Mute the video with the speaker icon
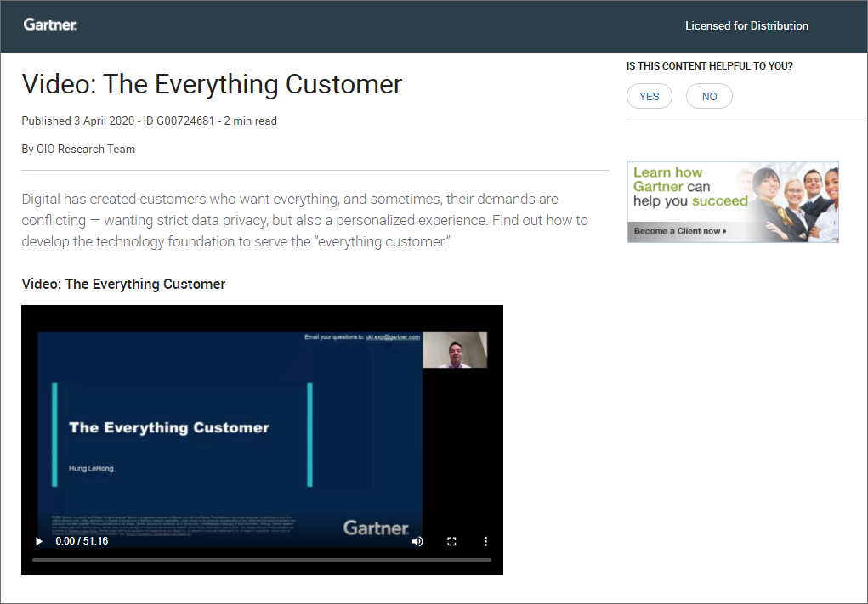 pyautogui.click(x=418, y=541)
